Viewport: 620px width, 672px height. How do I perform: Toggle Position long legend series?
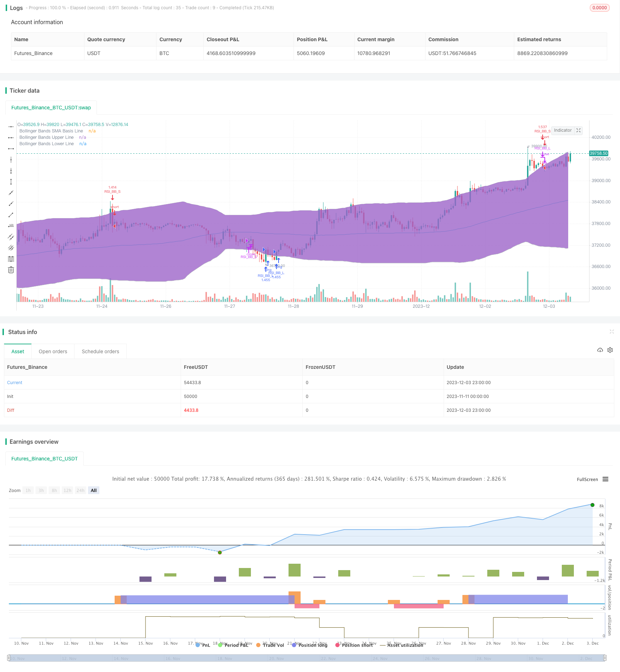click(309, 645)
